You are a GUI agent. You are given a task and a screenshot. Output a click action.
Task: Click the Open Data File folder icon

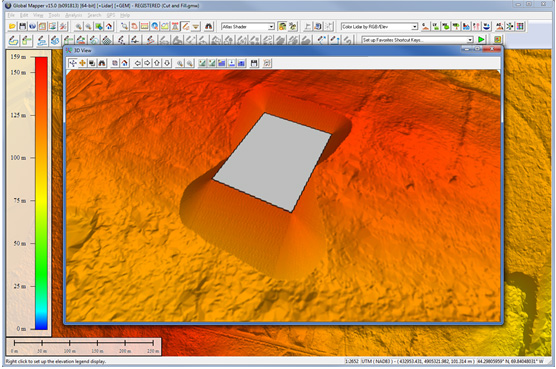(12, 26)
